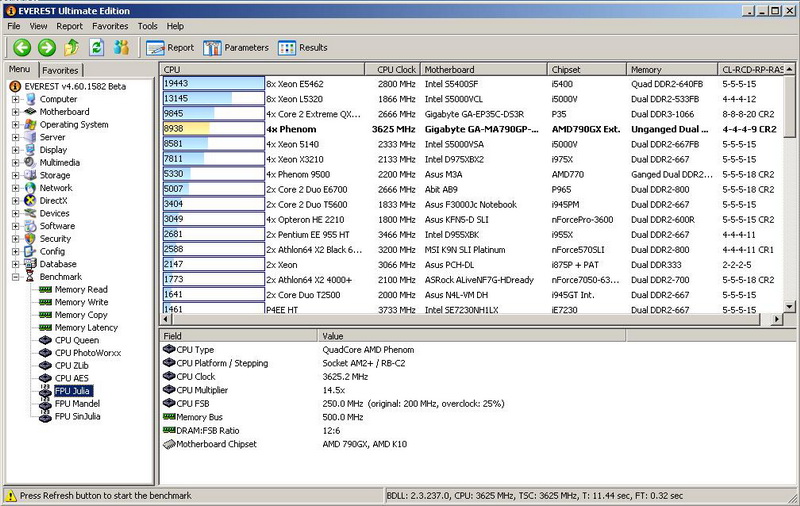This screenshot has height=506, width=800.
Task: Select Memory Read benchmark
Action: click(x=81, y=289)
